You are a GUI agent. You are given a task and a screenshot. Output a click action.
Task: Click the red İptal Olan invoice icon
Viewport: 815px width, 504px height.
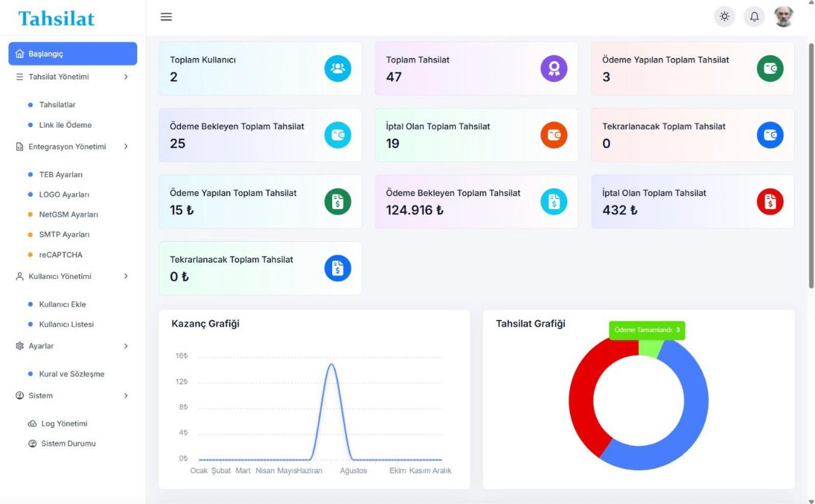770,202
